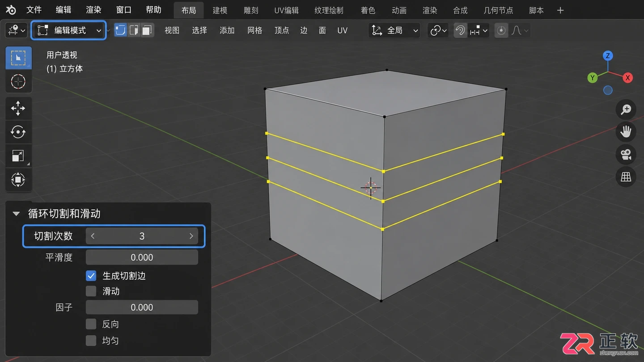The width and height of the screenshot is (644, 362).
Task: Open the editor type selector icon
Action: (16, 30)
